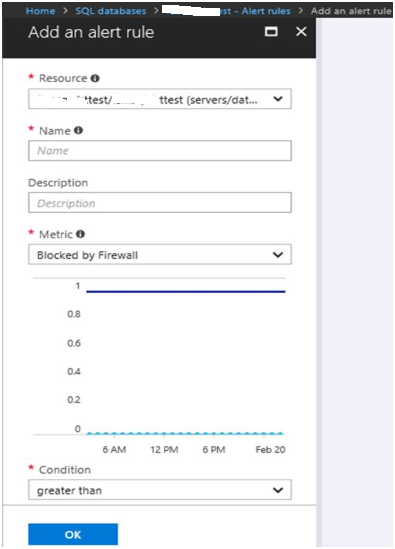This screenshot has height=549, width=395.
Task: Expand the Resource dropdown chevron
Action: [x=278, y=99]
